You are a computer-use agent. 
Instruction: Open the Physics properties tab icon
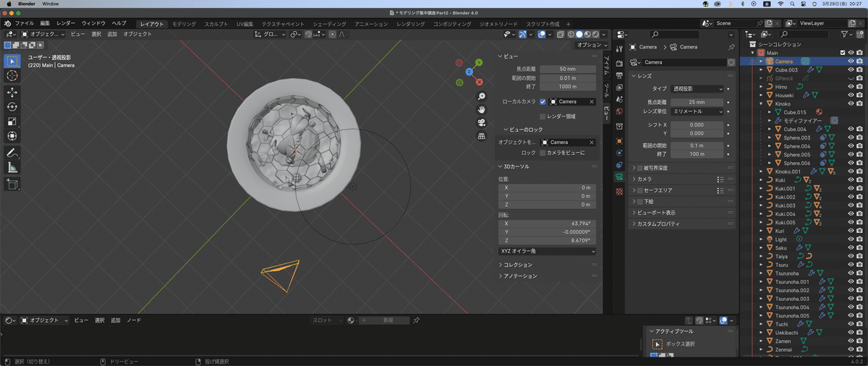click(619, 153)
